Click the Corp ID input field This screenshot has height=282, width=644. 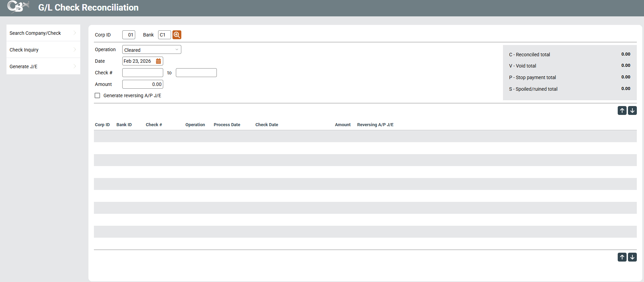[129, 35]
